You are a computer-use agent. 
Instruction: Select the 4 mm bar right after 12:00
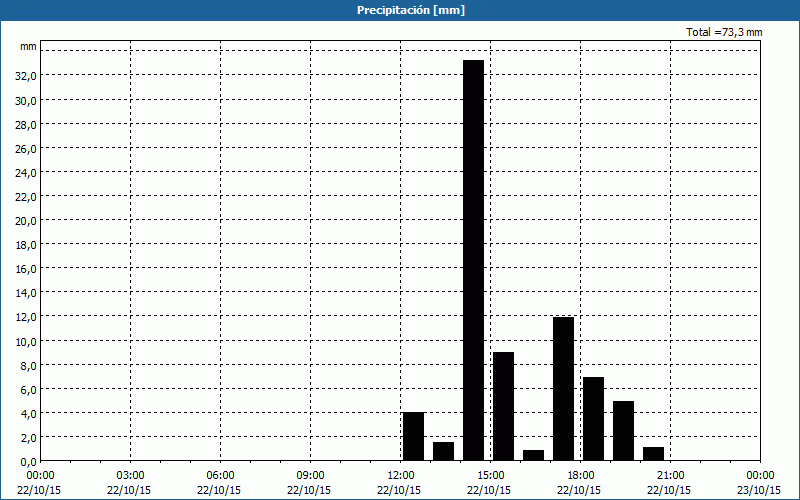[x=413, y=436]
